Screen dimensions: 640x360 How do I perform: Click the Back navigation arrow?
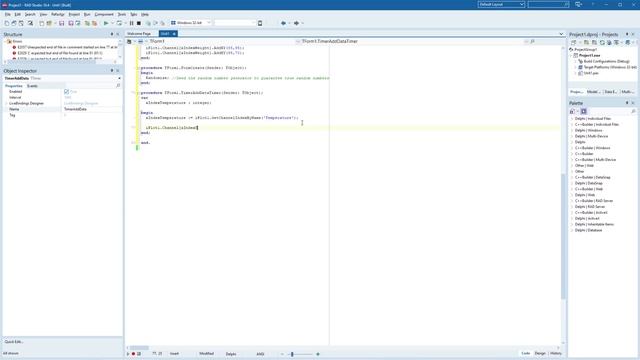[x=283, y=23]
